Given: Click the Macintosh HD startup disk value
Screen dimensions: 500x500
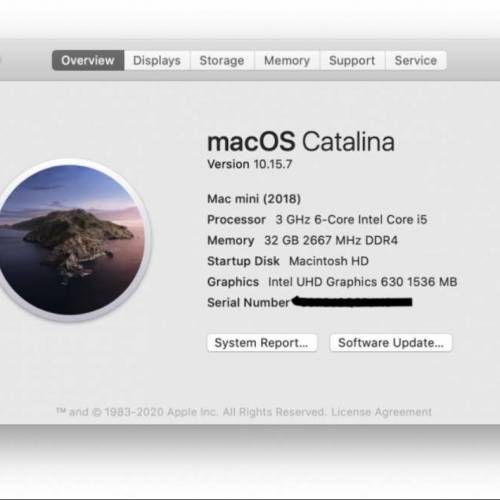Looking at the screenshot, I should click(x=329, y=261).
